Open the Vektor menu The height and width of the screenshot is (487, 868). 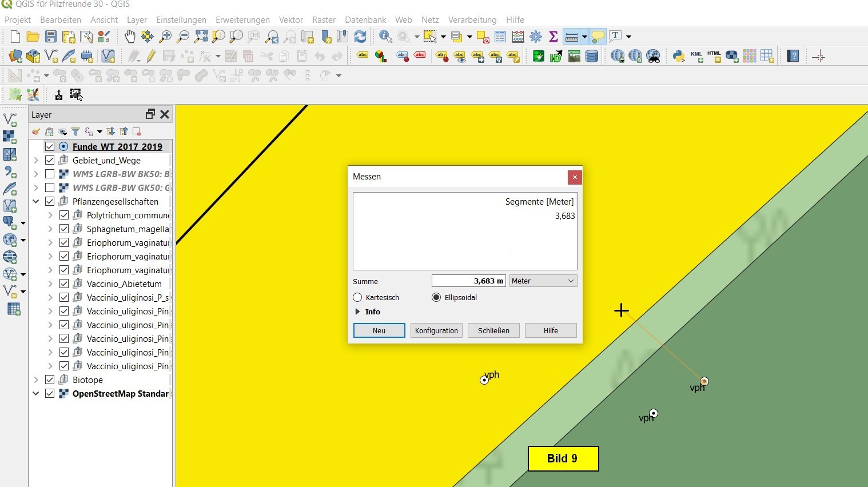(x=290, y=19)
